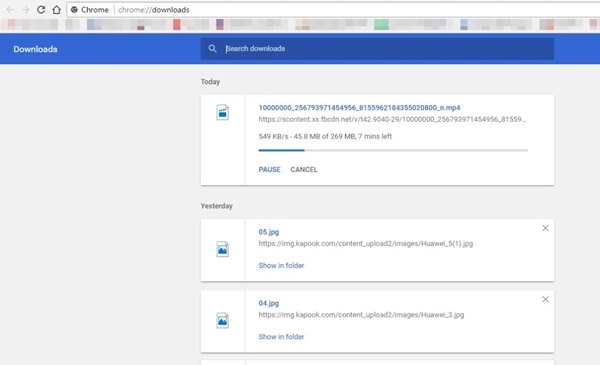Click the 05.jpg image file icon
This screenshot has height=365, width=600.
(x=223, y=249)
